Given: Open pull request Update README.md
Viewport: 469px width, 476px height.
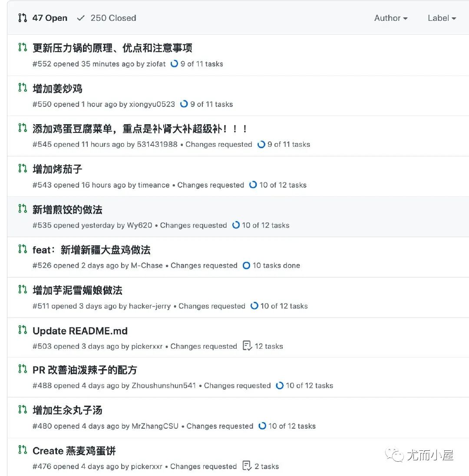Looking at the screenshot, I should coord(80,331).
